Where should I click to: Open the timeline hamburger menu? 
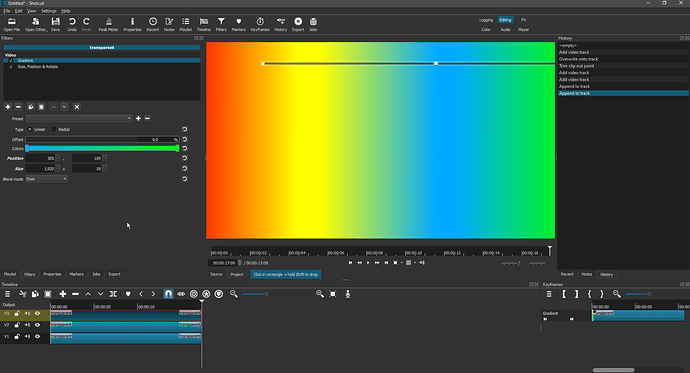click(x=7, y=294)
